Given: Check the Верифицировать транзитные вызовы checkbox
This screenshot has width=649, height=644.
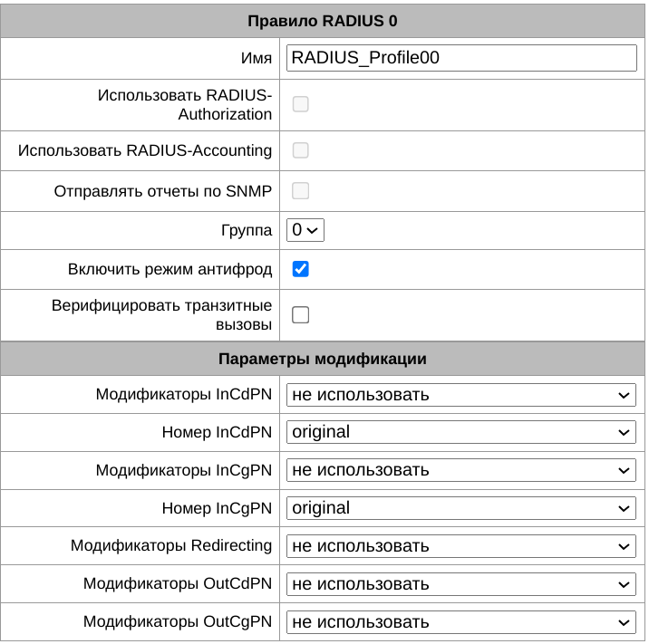Looking at the screenshot, I should pos(301,314).
